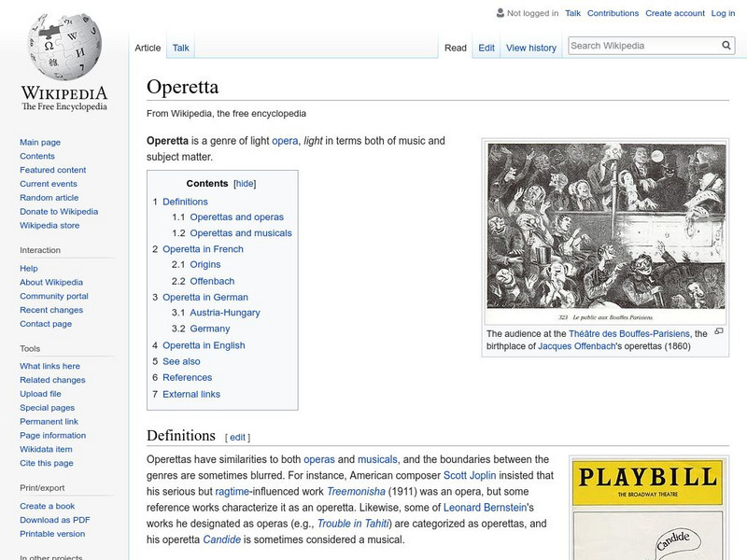Switch to the Edit tab
This screenshot has width=747, height=560.
(486, 47)
